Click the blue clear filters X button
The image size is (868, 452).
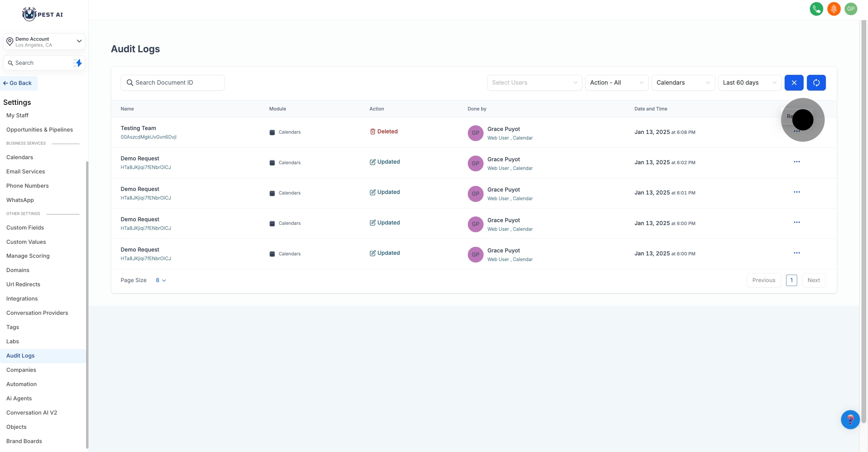pos(794,83)
